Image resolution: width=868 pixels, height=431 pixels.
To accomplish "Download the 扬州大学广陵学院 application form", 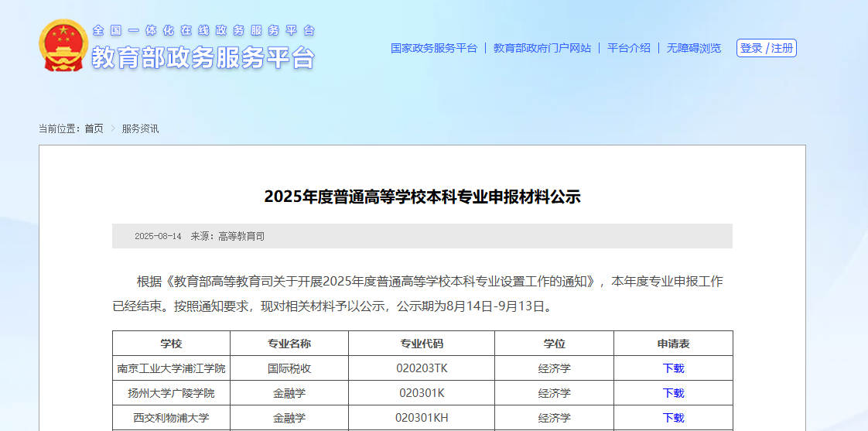I will click(x=673, y=393).
